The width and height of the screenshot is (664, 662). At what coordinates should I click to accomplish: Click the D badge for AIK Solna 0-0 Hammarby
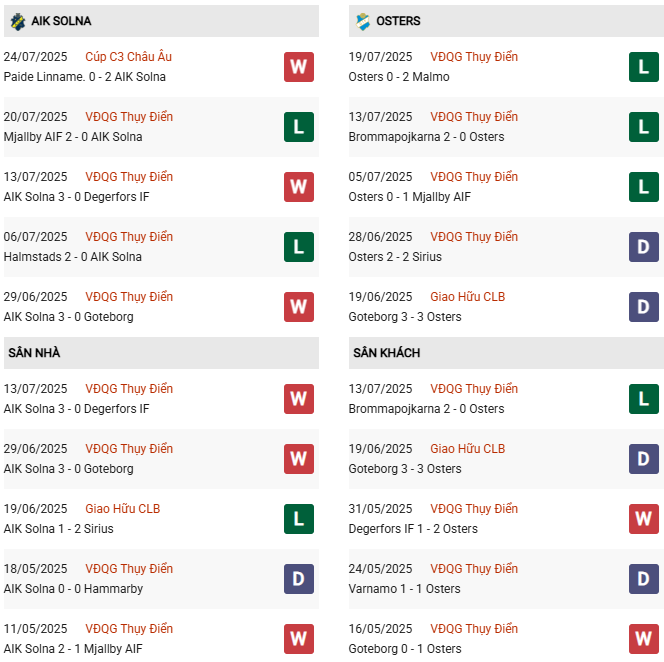click(298, 579)
